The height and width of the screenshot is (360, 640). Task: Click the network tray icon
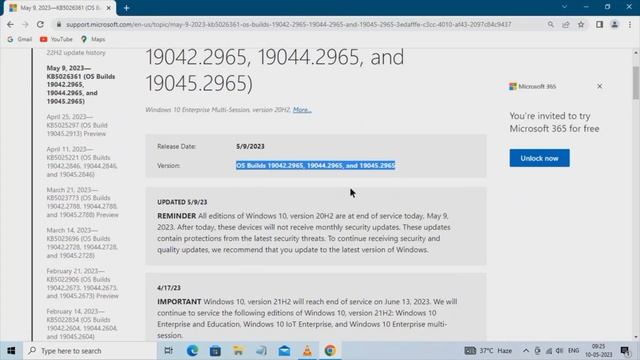(x=549, y=351)
